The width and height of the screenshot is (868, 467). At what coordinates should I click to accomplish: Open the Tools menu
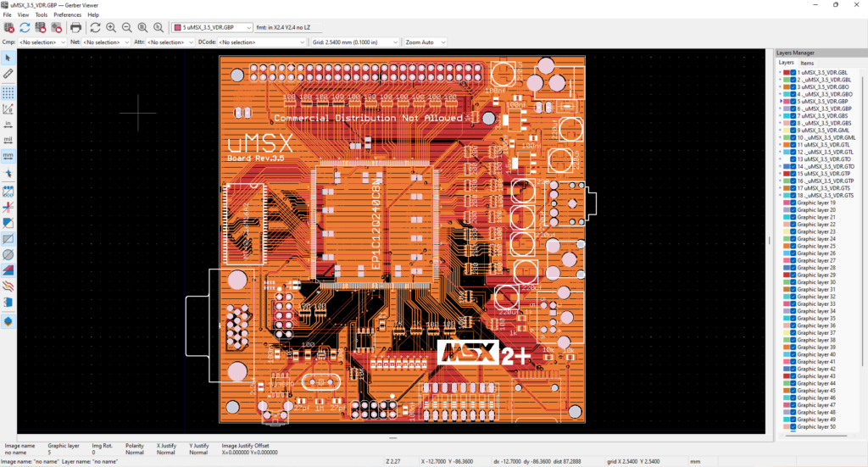41,15
